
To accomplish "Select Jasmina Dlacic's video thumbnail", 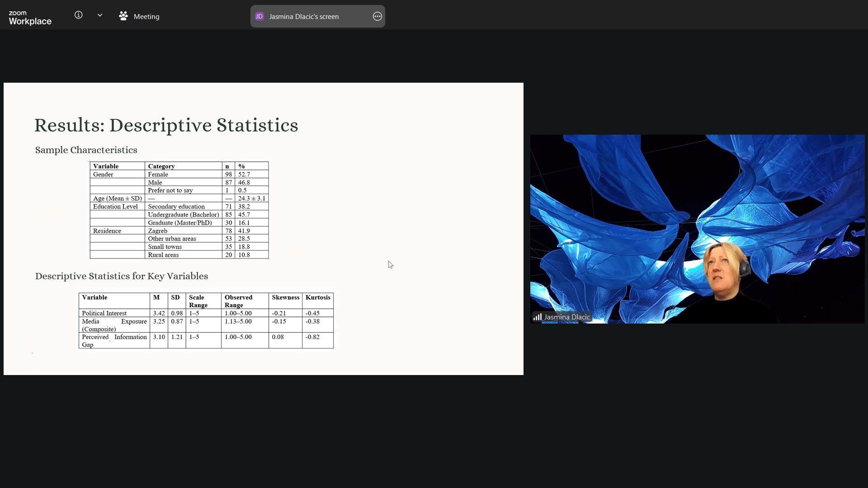I will (697, 229).
